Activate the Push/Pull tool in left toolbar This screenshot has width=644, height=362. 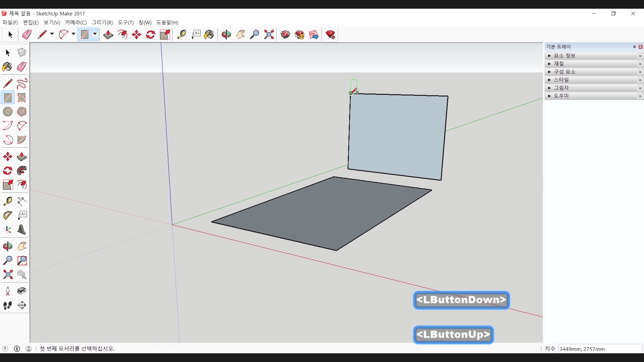21,157
